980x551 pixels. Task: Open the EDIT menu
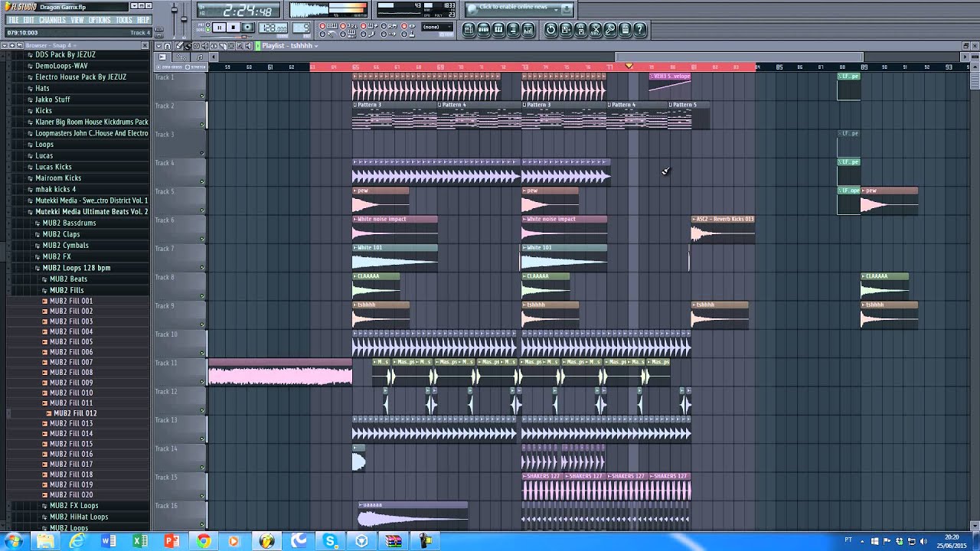pyautogui.click(x=29, y=20)
